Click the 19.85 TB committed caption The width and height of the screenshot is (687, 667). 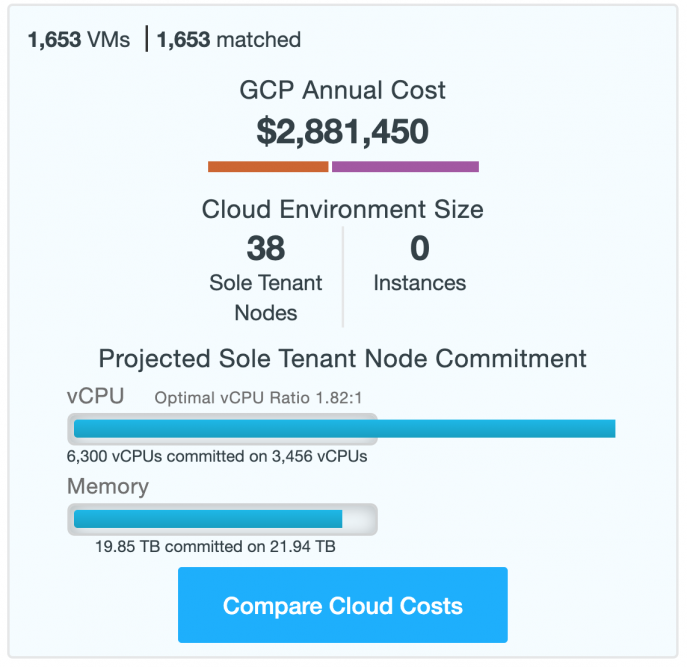pos(215,547)
